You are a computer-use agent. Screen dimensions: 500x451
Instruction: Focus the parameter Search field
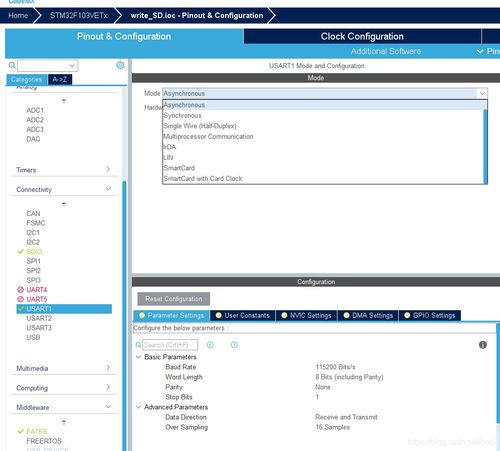pos(170,345)
